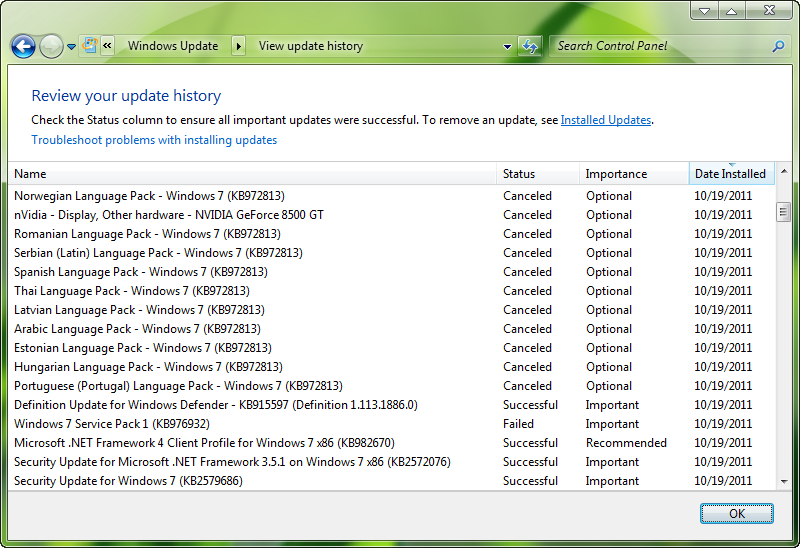Expand the double-chevron breadcrumb overflow
The width and height of the screenshot is (800, 548).
[107, 46]
